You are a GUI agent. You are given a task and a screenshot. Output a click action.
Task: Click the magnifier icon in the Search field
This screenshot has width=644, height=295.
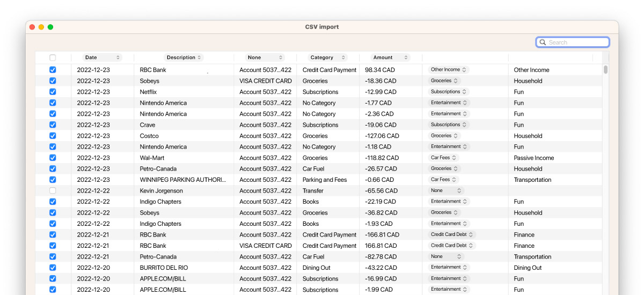click(543, 42)
